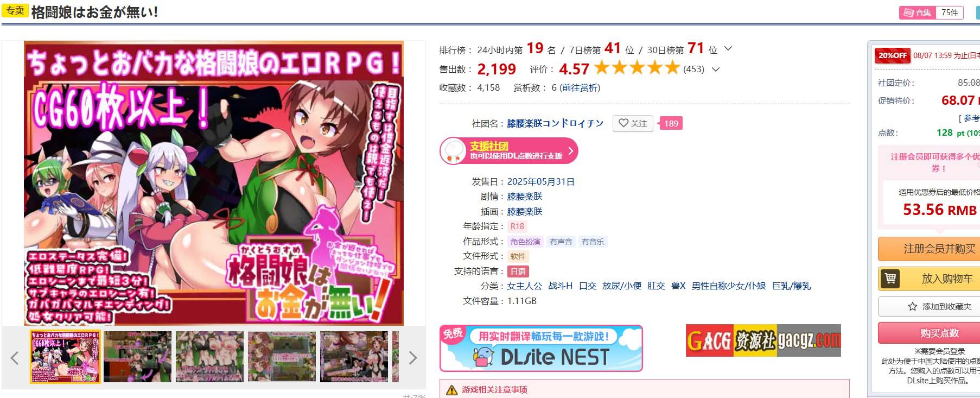This screenshot has height=398, width=980.
Task: Expand the rating breakdown chevron
Action: coord(716,69)
